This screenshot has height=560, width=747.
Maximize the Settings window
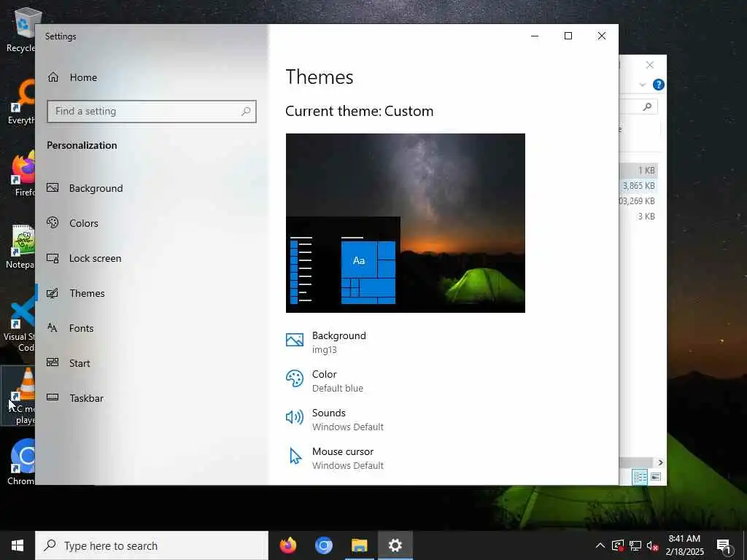point(568,36)
